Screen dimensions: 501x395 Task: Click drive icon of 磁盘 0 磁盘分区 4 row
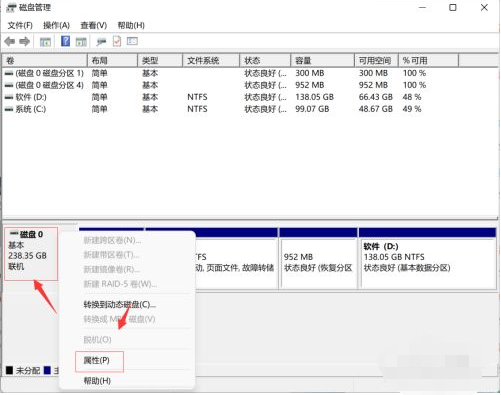point(9,85)
